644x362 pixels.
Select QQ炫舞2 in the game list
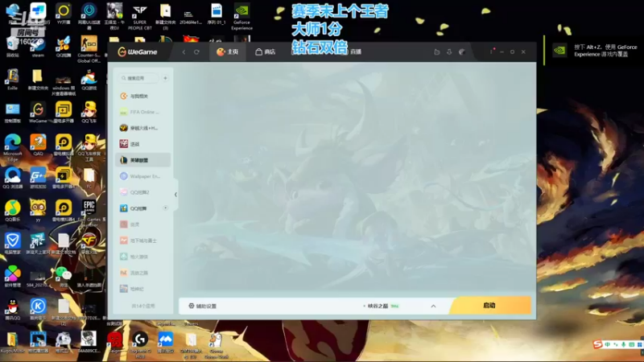(x=143, y=192)
